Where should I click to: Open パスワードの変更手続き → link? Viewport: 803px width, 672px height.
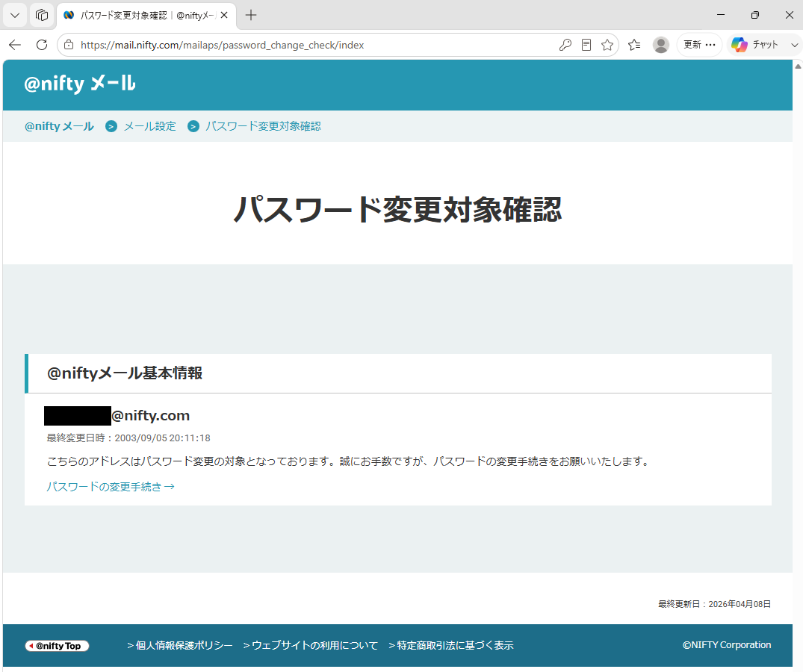(111, 487)
